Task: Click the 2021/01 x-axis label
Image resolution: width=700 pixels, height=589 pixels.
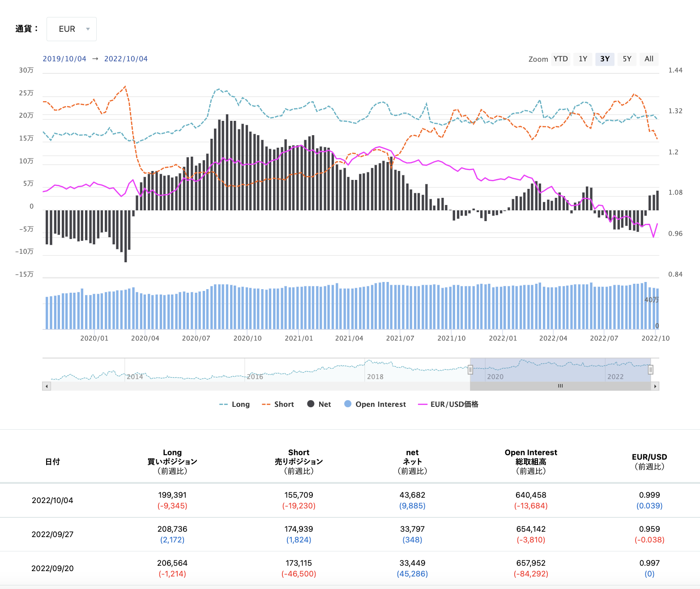Action: point(299,338)
